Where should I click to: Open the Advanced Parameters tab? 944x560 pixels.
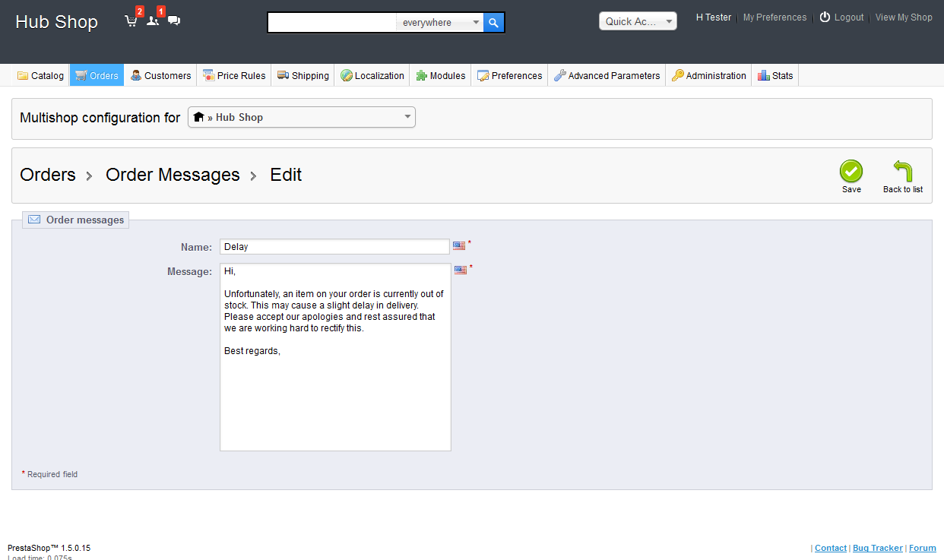[x=607, y=75]
